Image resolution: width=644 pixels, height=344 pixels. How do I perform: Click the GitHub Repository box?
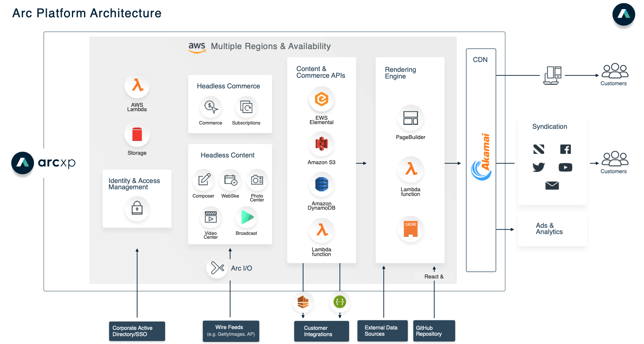pos(434,331)
